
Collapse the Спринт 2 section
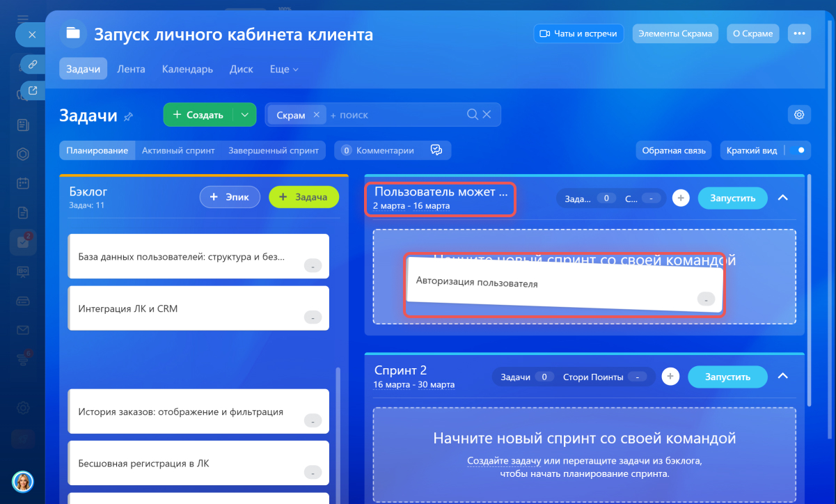pyautogui.click(x=782, y=377)
